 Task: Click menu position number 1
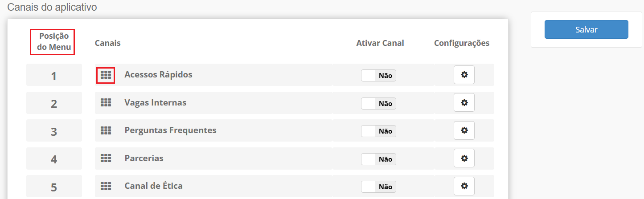(54, 76)
